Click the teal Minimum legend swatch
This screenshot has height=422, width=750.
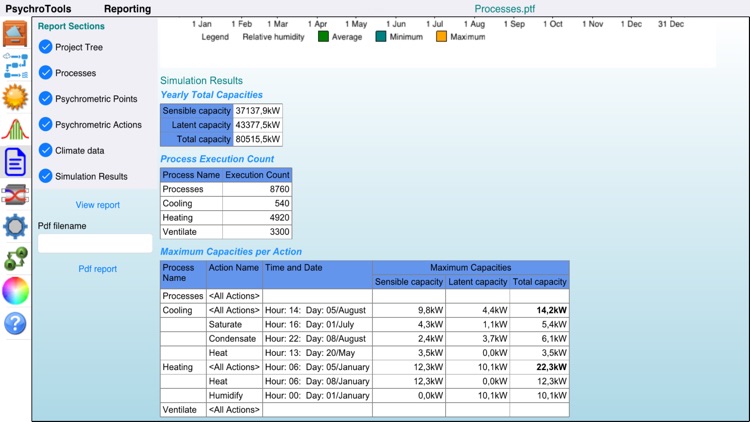pyautogui.click(x=381, y=37)
